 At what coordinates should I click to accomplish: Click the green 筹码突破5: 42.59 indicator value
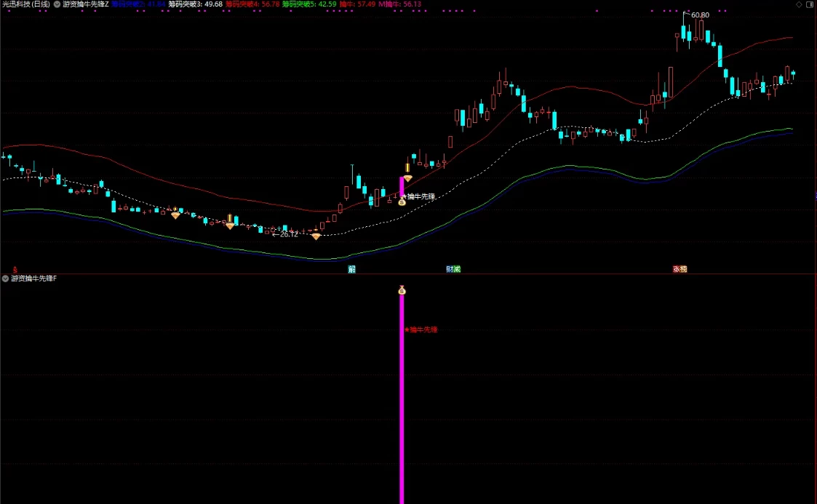click(x=309, y=4)
